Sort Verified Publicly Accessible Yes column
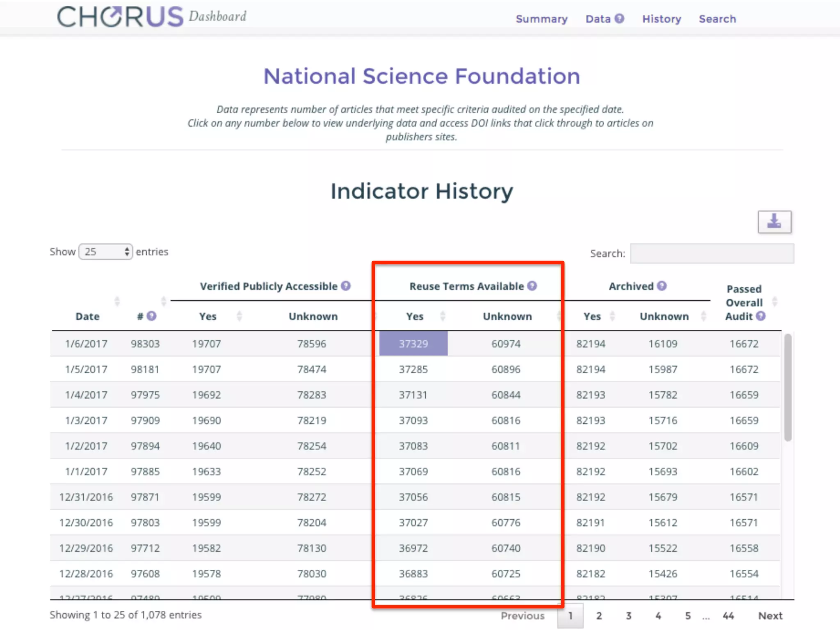The image size is (840, 630). pos(240,316)
